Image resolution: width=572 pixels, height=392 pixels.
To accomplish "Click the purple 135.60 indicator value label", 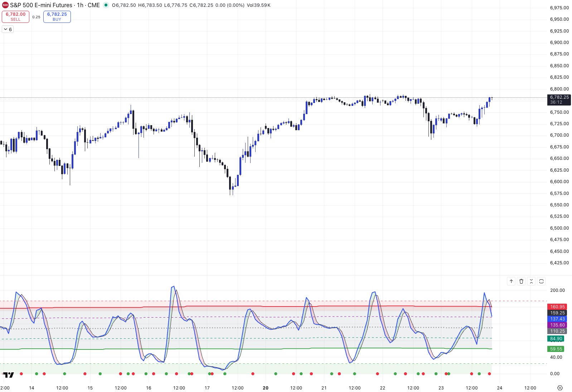I will pos(557,325).
